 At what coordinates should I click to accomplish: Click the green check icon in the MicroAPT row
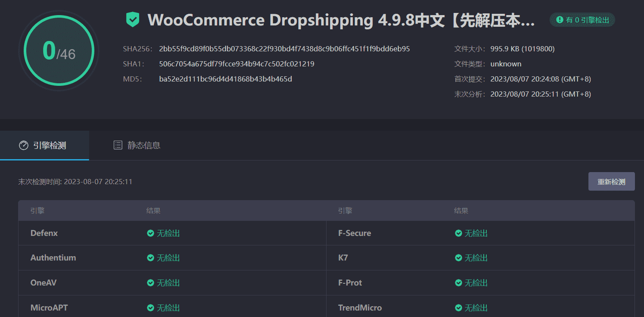point(150,308)
